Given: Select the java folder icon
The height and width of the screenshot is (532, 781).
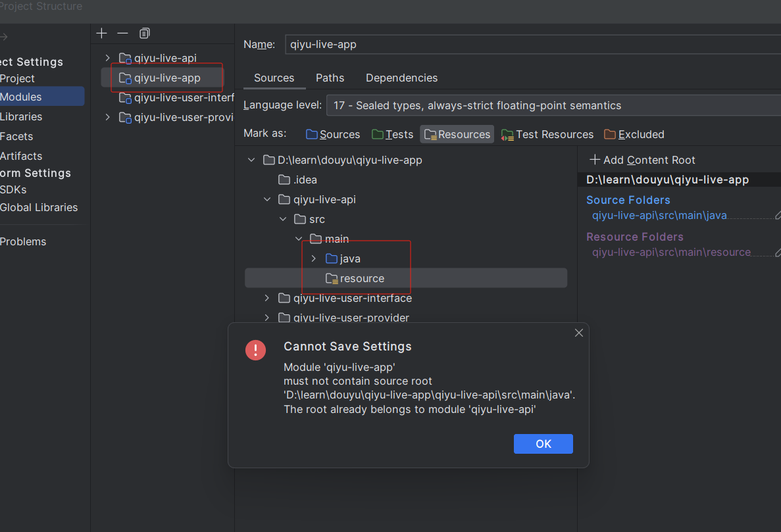Looking at the screenshot, I should [x=331, y=259].
